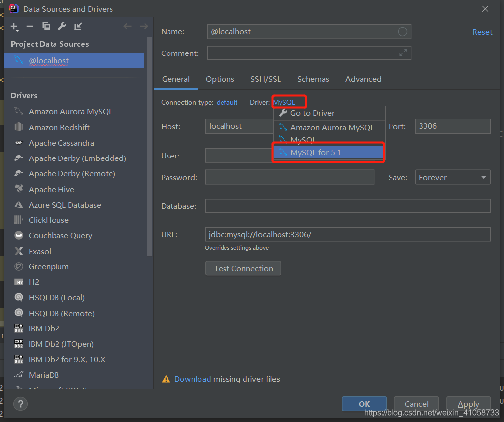The image size is (504, 422).
Task: Click the remove data source minus icon
Action: (30, 26)
